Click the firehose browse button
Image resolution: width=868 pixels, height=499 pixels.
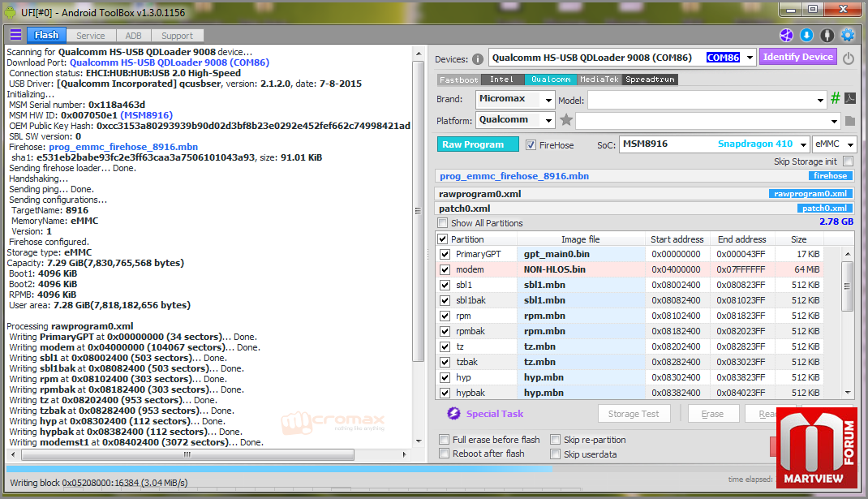coord(830,175)
